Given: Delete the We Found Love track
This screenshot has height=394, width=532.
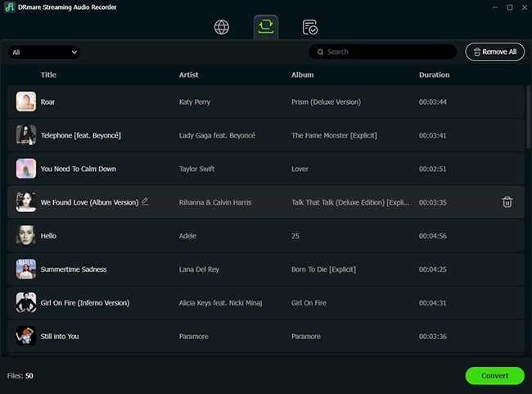Looking at the screenshot, I should [x=507, y=202].
